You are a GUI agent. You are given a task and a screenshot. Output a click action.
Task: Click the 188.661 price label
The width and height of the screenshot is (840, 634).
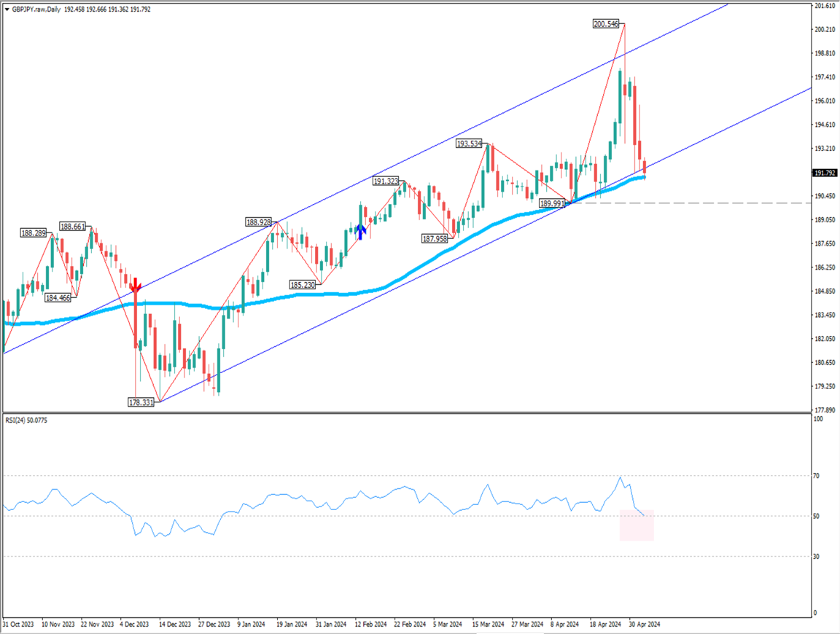73,227
